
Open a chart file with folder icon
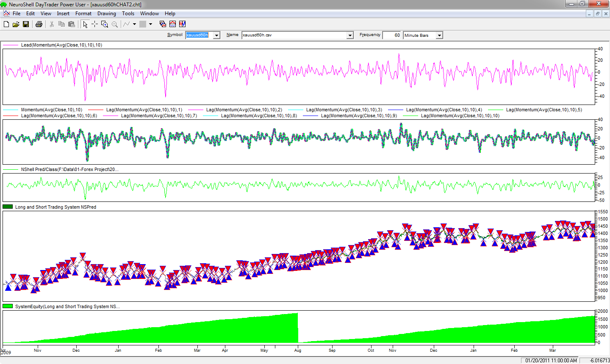click(16, 24)
